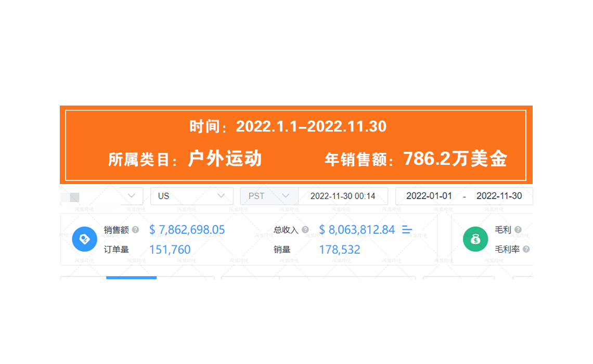Image resolution: width=593 pixels, height=364 pixels.
Task: Click banner date 2022.1.1–2022.11.30
Action: (311, 126)
